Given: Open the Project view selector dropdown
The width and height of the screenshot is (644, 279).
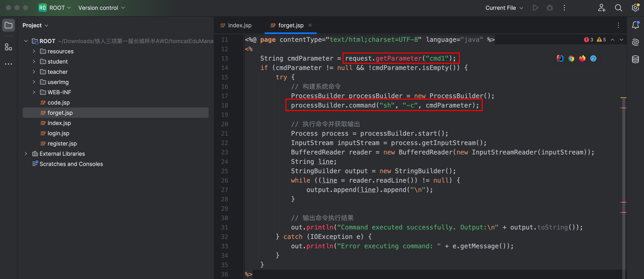Looking at the screenshot, I should coord(35,25).
